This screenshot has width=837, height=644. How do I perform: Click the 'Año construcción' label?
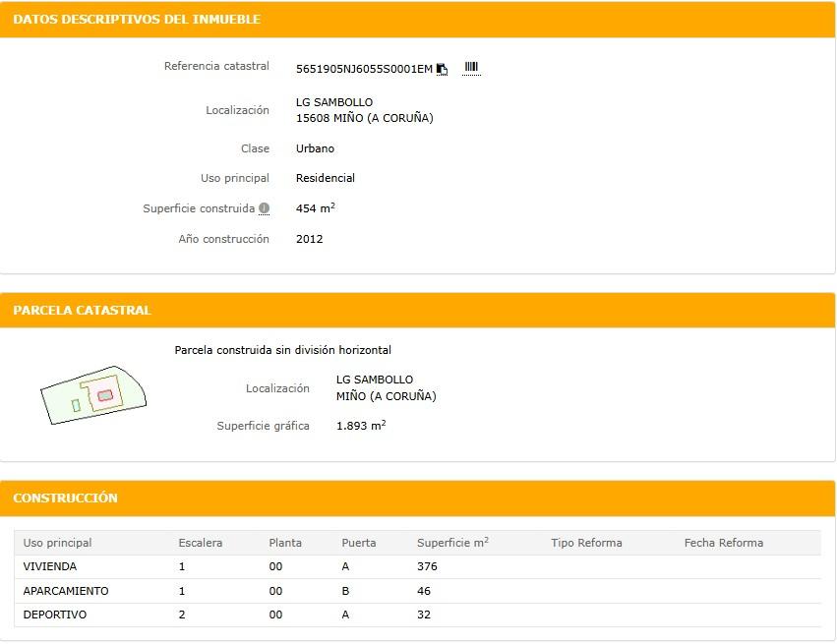click(223, 239)
